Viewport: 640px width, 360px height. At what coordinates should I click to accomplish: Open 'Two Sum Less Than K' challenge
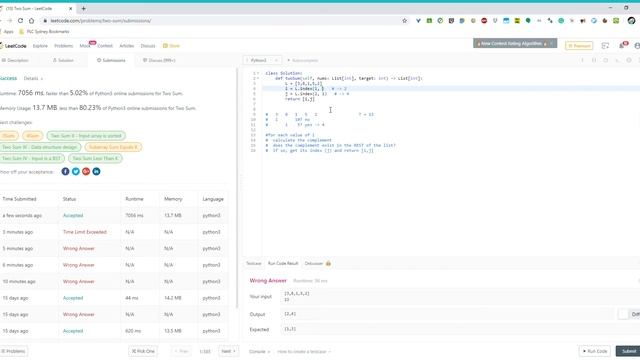tap(95, 158)
